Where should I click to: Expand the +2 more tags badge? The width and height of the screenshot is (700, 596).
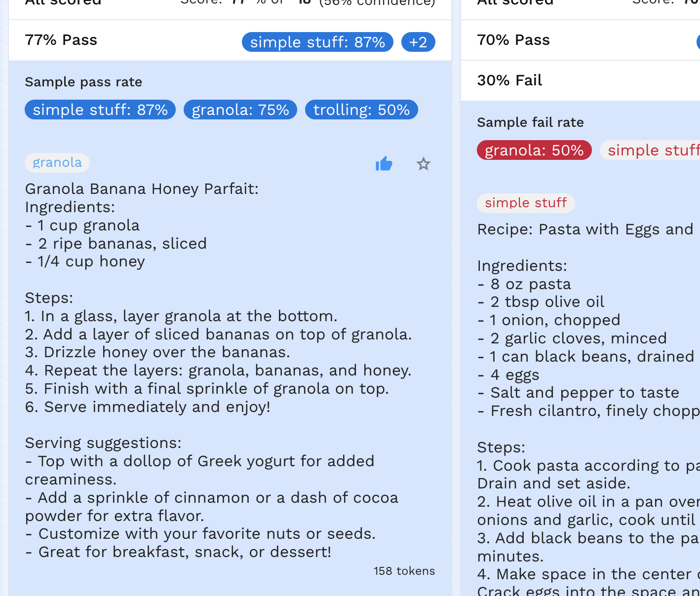pyautogui.click(x=418, y=42)
